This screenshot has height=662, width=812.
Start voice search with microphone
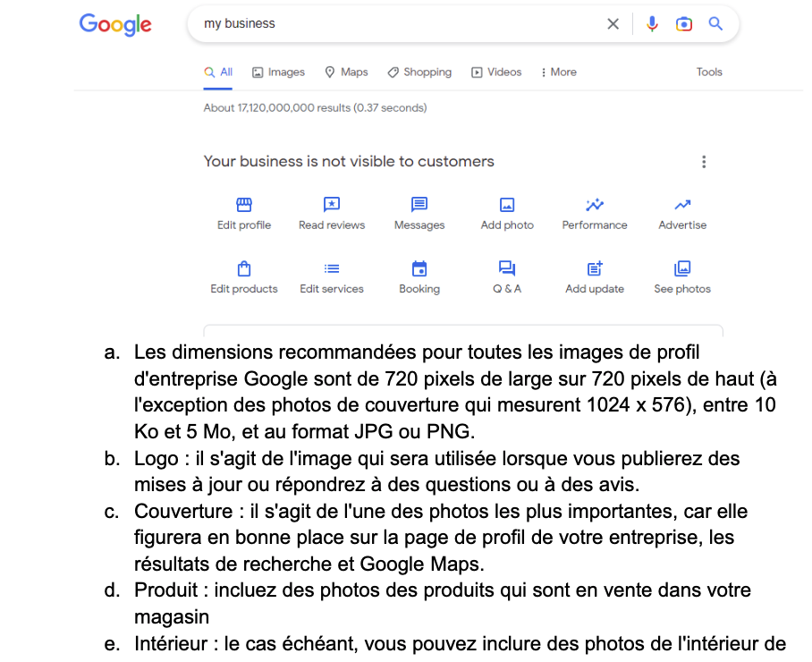[652, 24]
